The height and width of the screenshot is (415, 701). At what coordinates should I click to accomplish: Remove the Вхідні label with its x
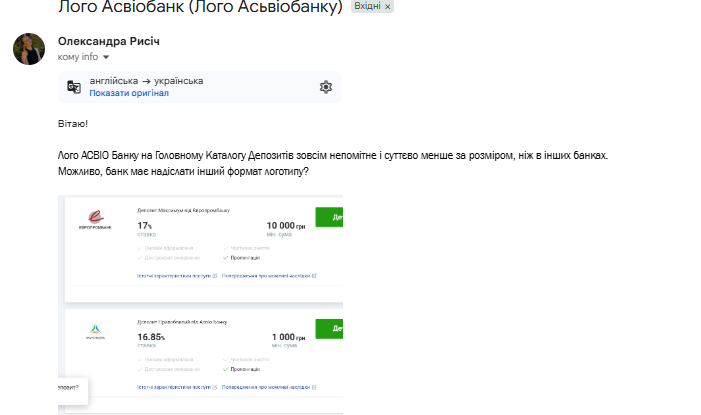[x=388, y=7]
